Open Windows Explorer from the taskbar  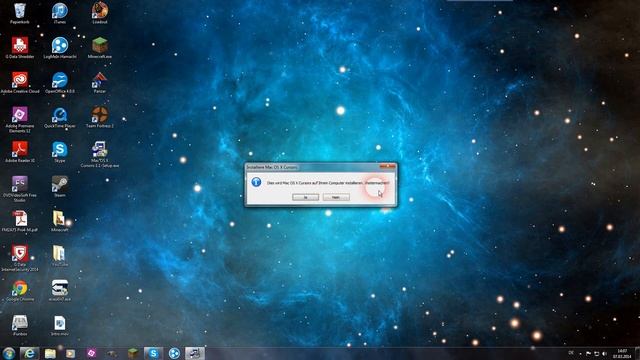pos(50,353)
